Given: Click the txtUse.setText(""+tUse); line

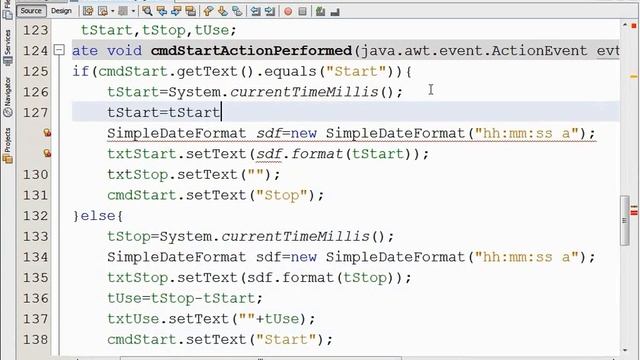Looking at the screenshot, I should coord(211,319).
